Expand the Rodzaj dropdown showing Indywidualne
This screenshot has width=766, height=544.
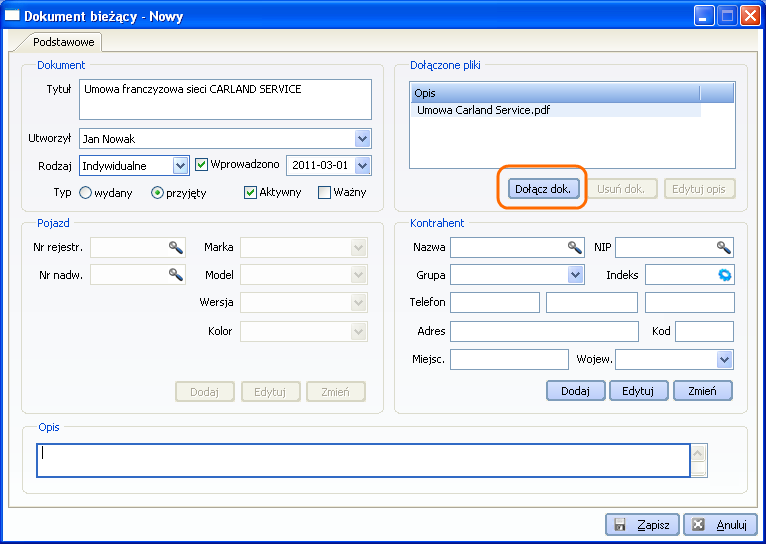pos(181,166)
